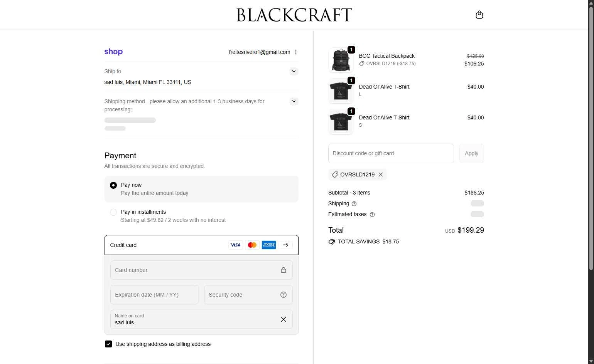594x364 pixels.
Task: Click the discount tag icon under BCC Tactical Backpack
Action: coord(362,64)
